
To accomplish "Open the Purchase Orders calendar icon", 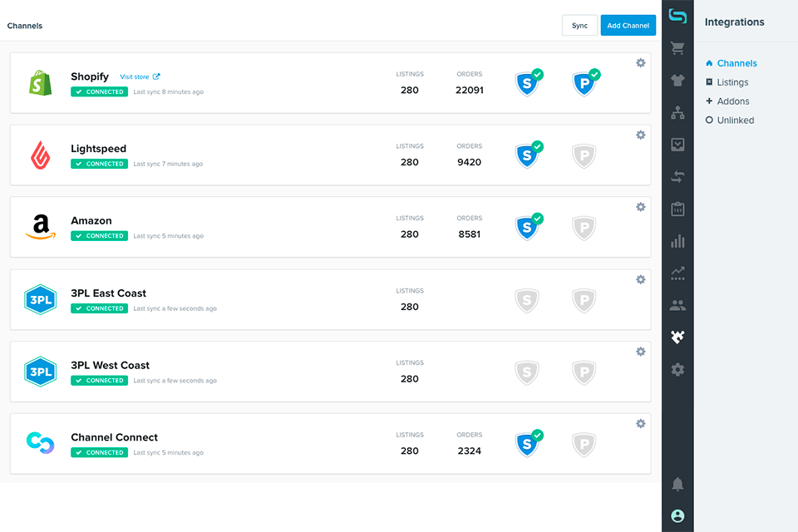I will (x=677, y=209).
